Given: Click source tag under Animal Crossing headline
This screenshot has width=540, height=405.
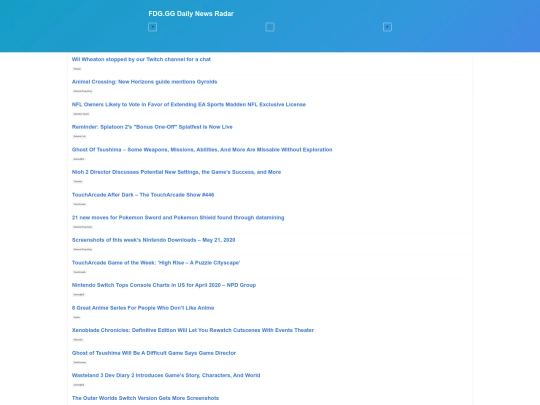Looking at the screenshot, I should (83, 91).
